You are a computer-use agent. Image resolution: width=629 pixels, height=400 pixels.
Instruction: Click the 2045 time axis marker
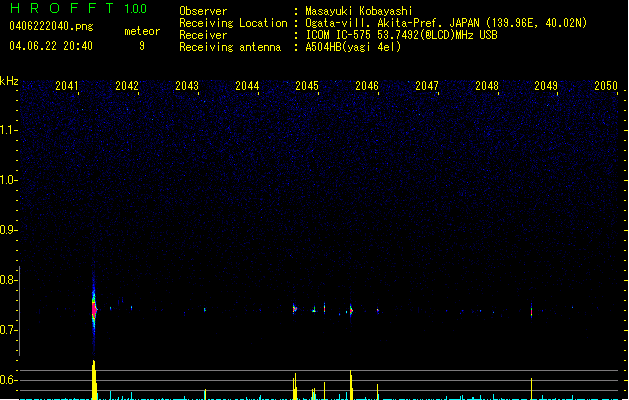(307, 86)
